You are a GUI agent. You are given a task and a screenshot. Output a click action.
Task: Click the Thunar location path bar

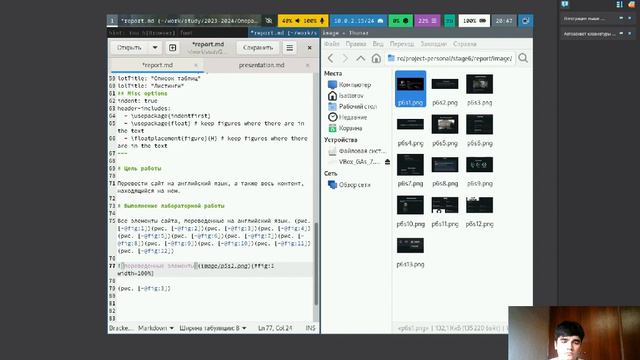pos(450,58)
